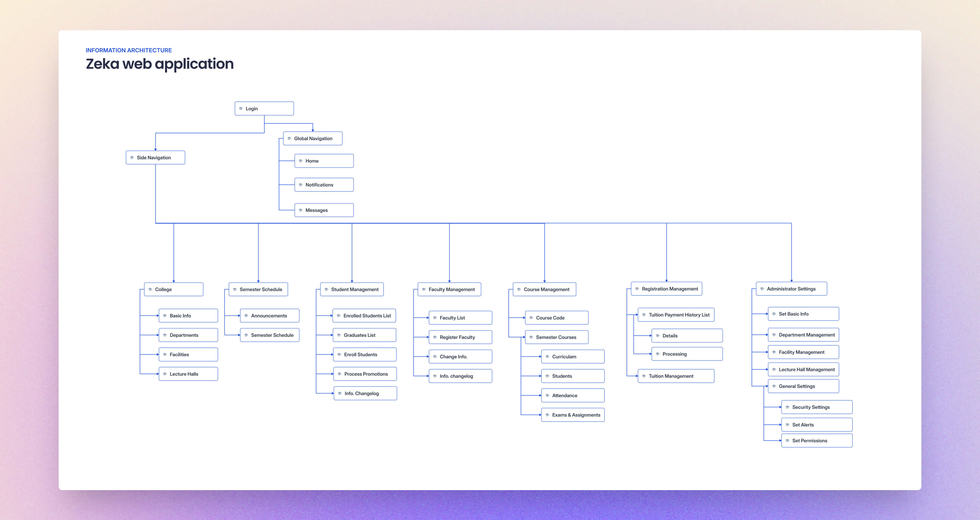
Task: Select the top-level Semester Schedule node
Action: (x=258, y=289)
